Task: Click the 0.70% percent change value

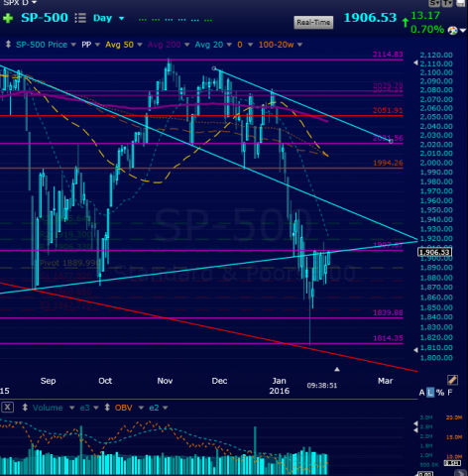Action: coord(427,30)
